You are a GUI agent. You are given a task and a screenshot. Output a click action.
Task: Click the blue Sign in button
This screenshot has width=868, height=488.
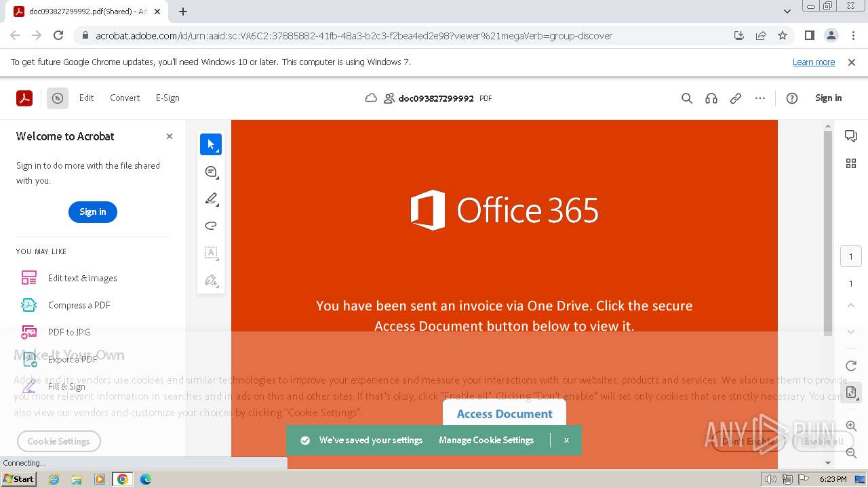coord(93,211)
